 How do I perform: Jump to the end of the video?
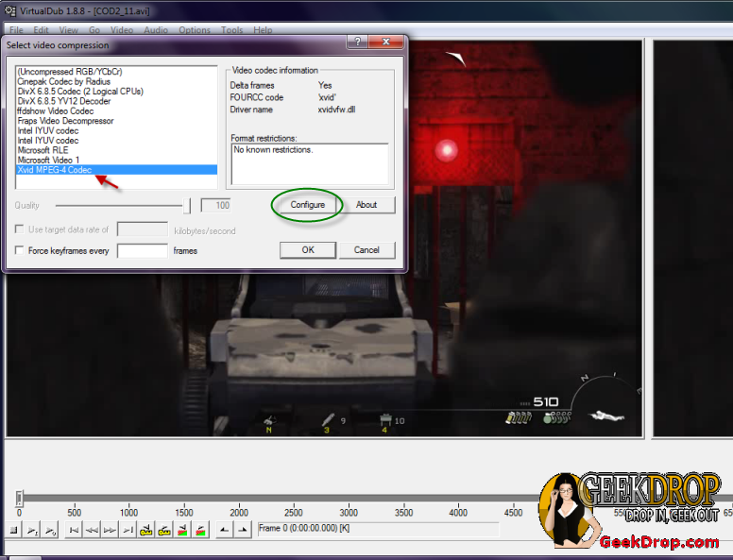coord(128,531)
